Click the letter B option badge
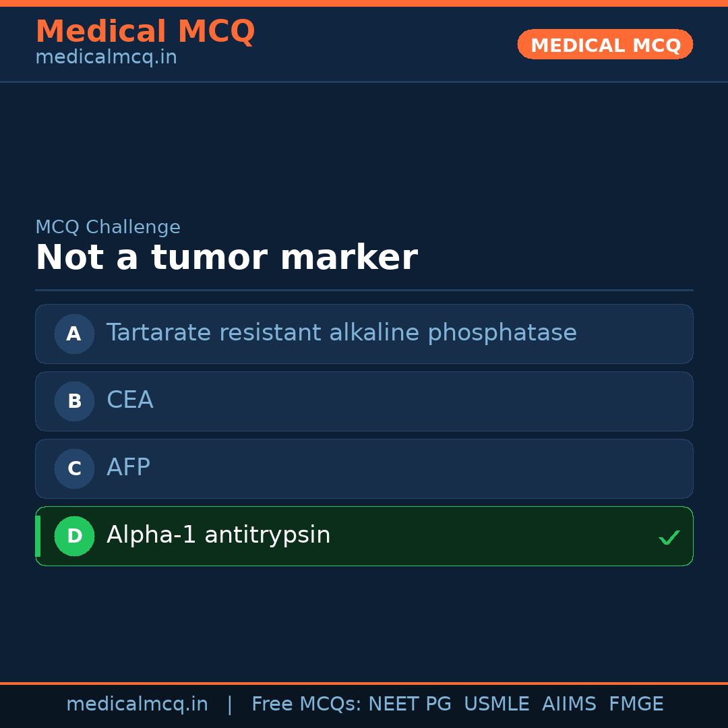The image size is (728, 728). [74, 401]
